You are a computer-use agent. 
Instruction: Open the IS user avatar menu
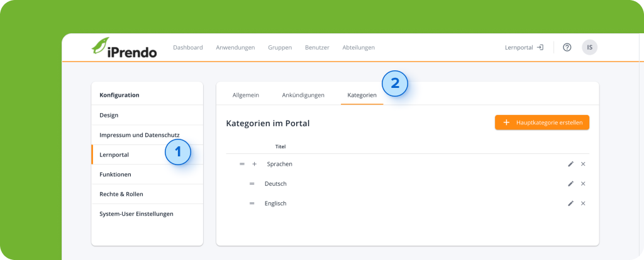[589, 47]
